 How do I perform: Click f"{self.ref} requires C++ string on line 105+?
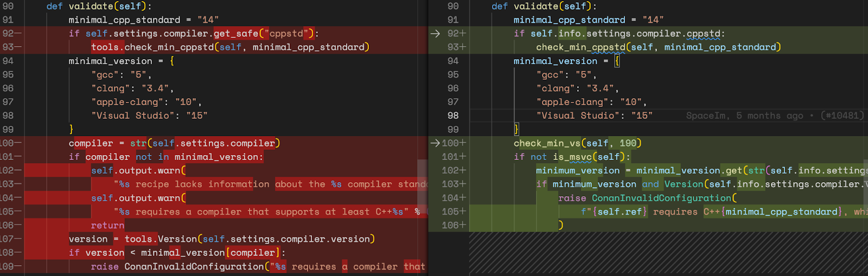[x=650, y=211]
